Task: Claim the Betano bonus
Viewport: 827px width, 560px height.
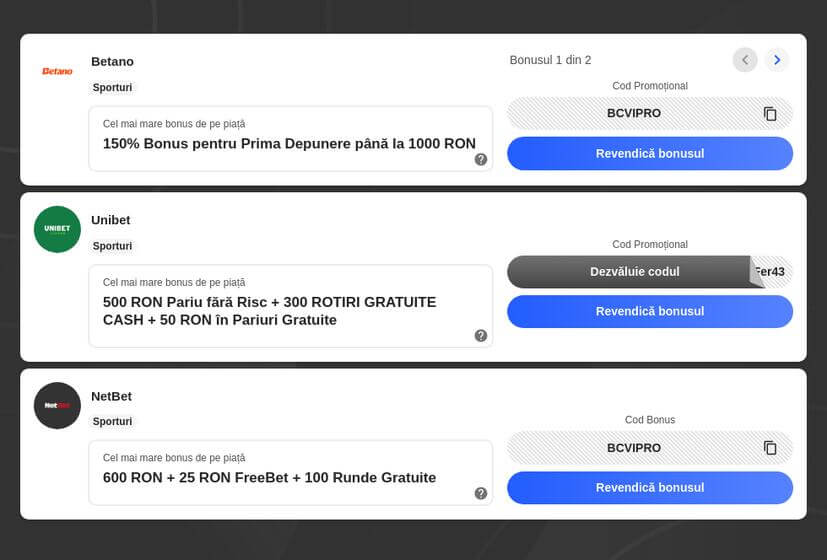Action: click(x=650, y=153)
